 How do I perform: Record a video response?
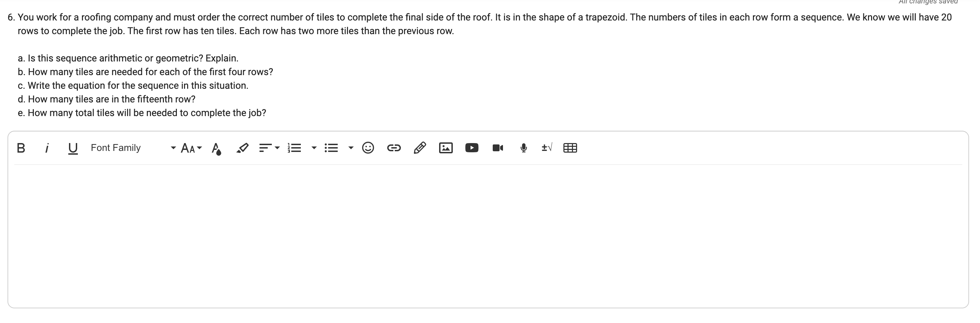(x=498, y=148)
